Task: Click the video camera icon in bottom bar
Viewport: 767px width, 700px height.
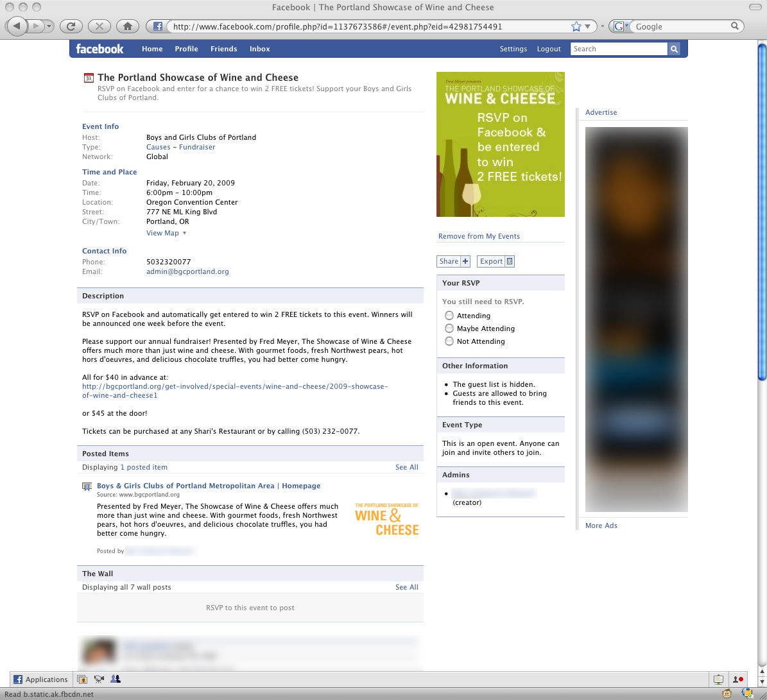Action: pyautogui.click(x=99, y=679)
